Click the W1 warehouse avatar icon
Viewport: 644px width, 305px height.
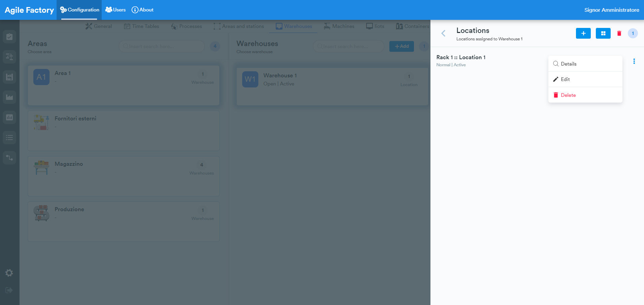tap(250, 79)
